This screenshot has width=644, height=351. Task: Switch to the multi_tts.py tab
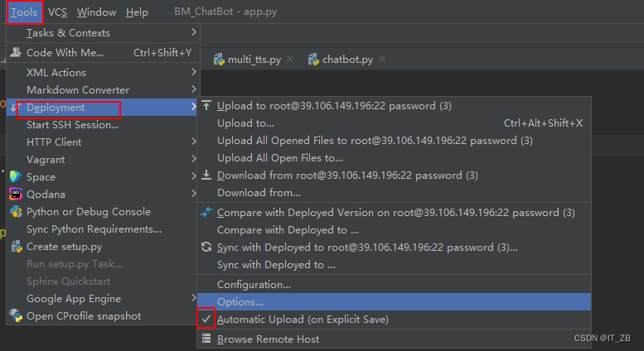pyautogui.click(x=254, y=60)
